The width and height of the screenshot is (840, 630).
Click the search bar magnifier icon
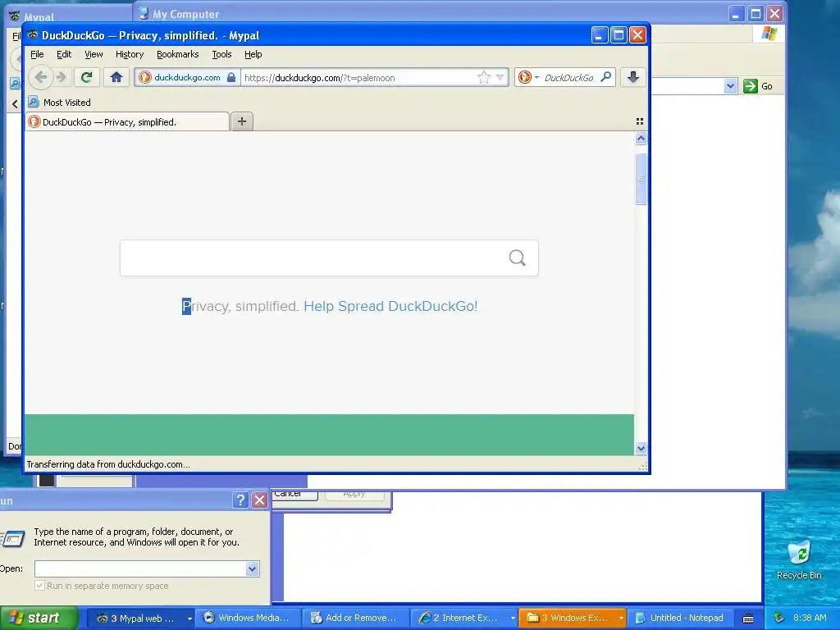click(x=606, y=77)
